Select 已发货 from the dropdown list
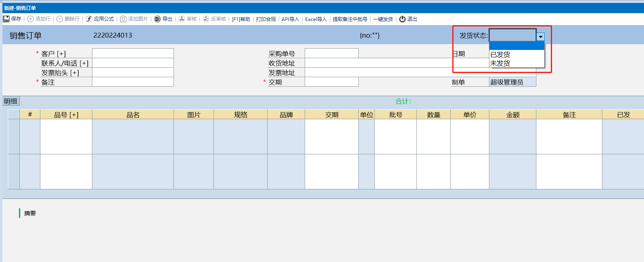Screen dimensions: 644x262 [500, 54]
